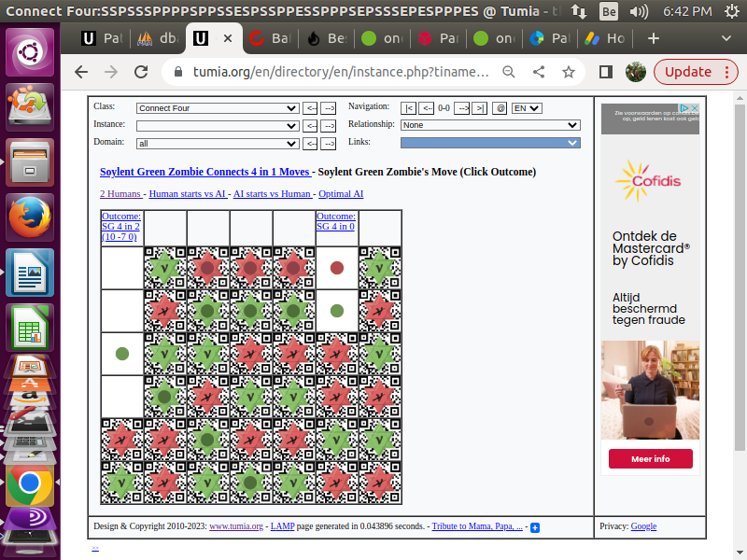The height and width of the screenshot is (560, 747).
Task: Expand the Class dropdown showing Connect Four
Action: click(x=218, y=108)
